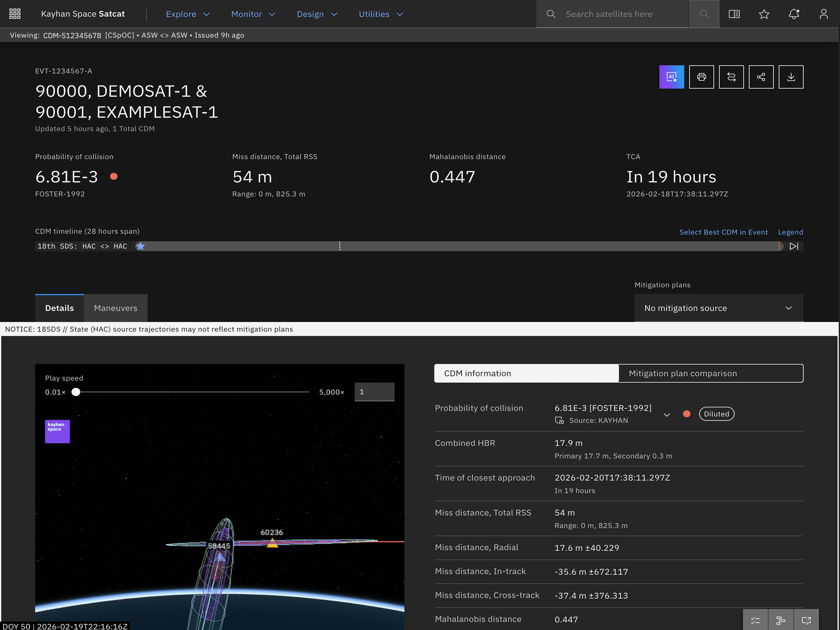
Task: Click the red TCA marker on timeline
Action: point(779,246)
